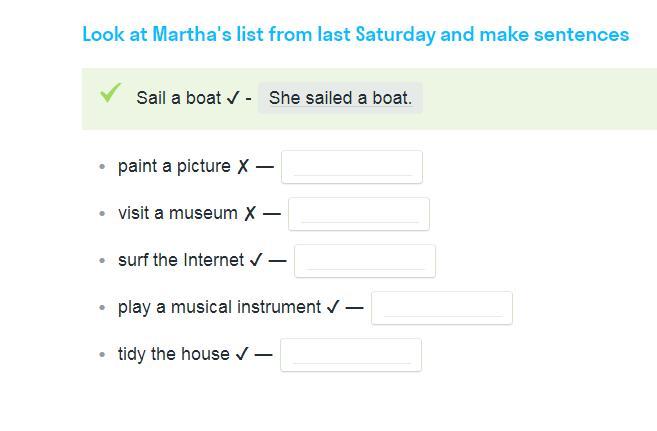Click the X mark after "visit a museum"
Screen dimensions: 657x431
[x=250, y=214]
